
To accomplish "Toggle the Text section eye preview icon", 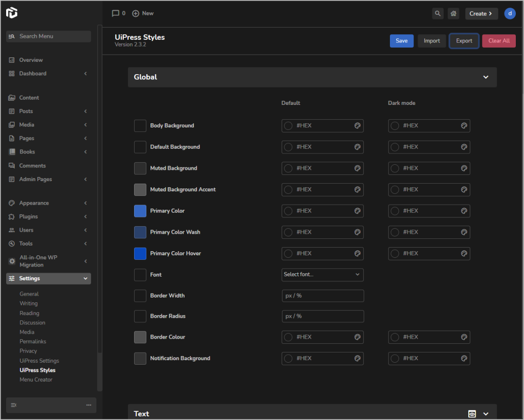I will [472, 414].
